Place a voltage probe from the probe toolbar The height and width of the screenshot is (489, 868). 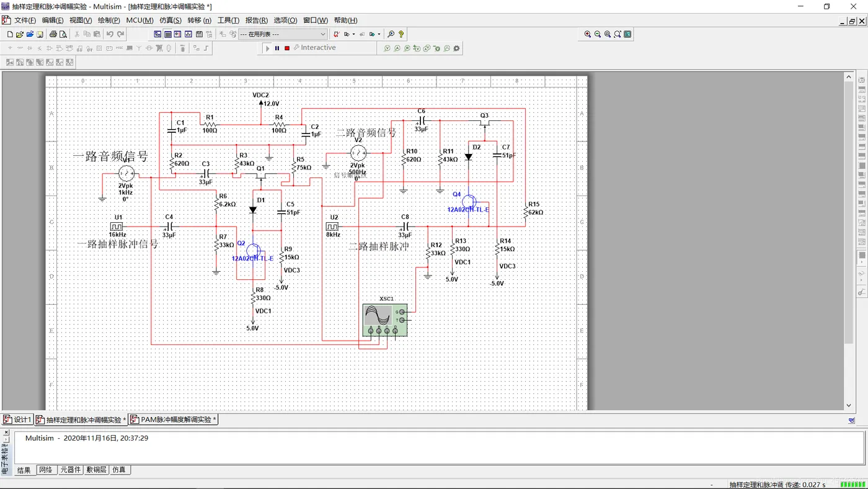[387, 48]
